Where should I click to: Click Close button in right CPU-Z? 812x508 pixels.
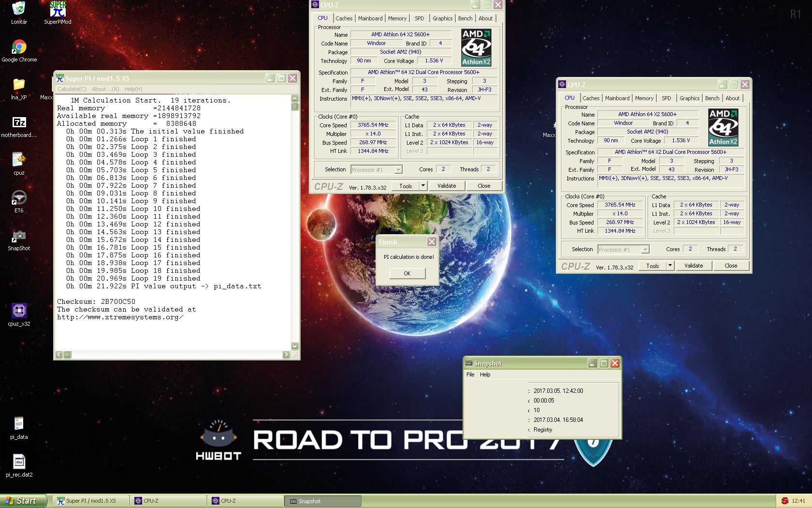731,266
